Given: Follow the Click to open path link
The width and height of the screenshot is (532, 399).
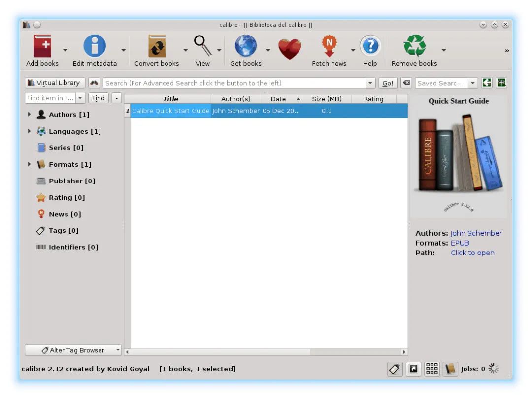Looking at the screenshot, I should (472, 253).
